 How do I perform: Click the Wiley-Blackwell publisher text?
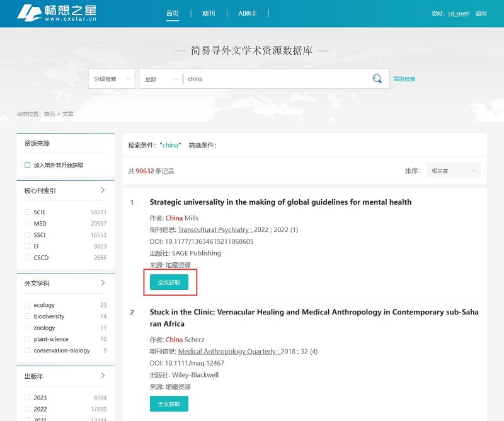195,375
